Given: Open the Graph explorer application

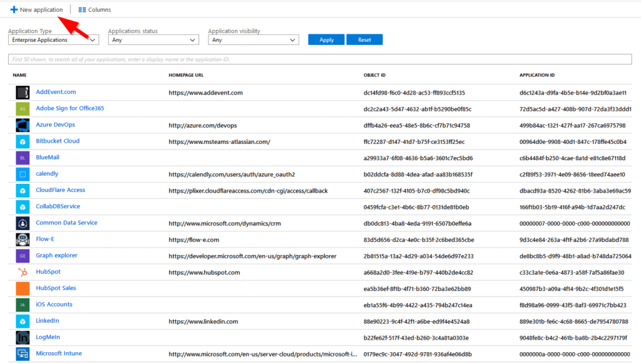Looking at the screenshot, I should click(x=56, y=255).
